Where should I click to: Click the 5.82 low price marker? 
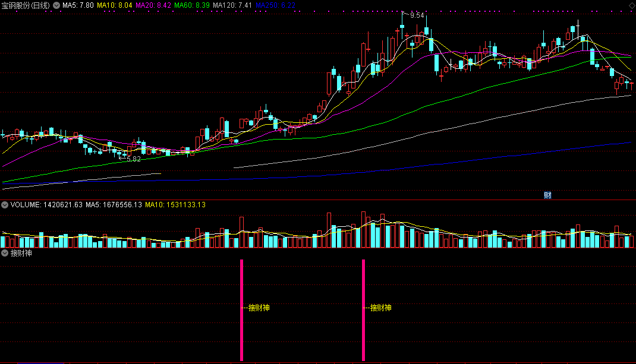click(134, 159)
